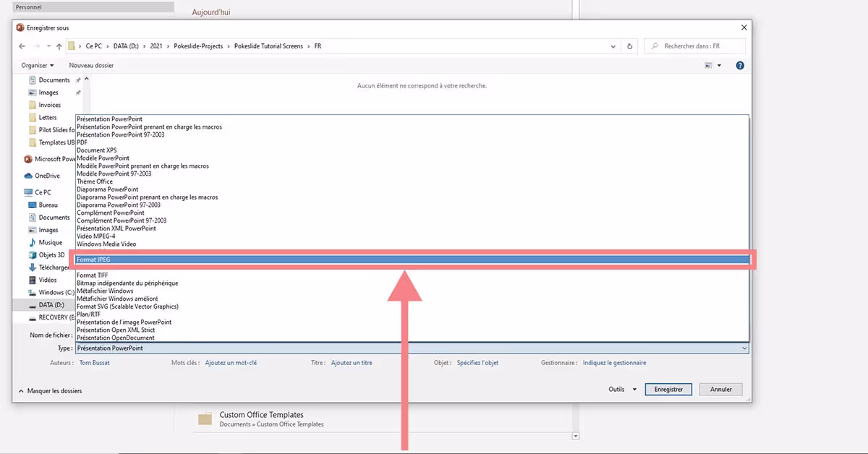Click the back navigation arrow

point(22,46)
